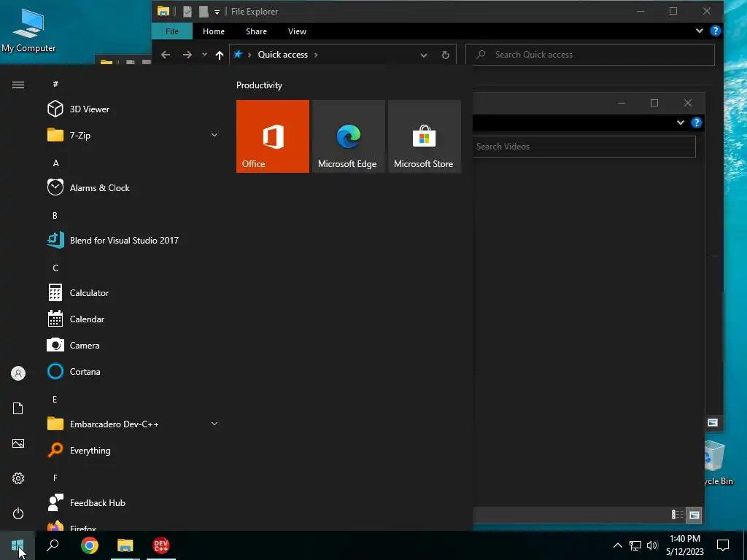Jump to letter B section header

point(55,216)
